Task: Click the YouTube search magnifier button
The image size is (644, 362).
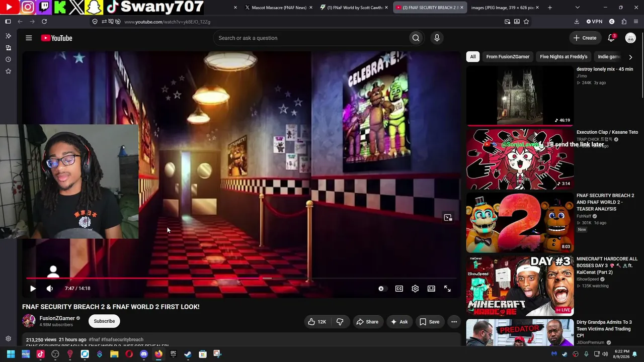Action: click(416, 38)
